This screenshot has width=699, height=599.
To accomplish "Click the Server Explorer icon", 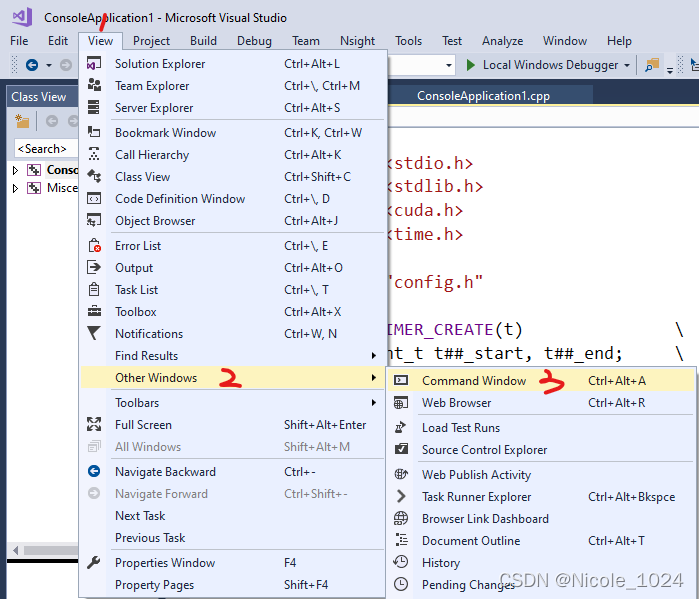I will pyautogui.click(x=94, y=107).
